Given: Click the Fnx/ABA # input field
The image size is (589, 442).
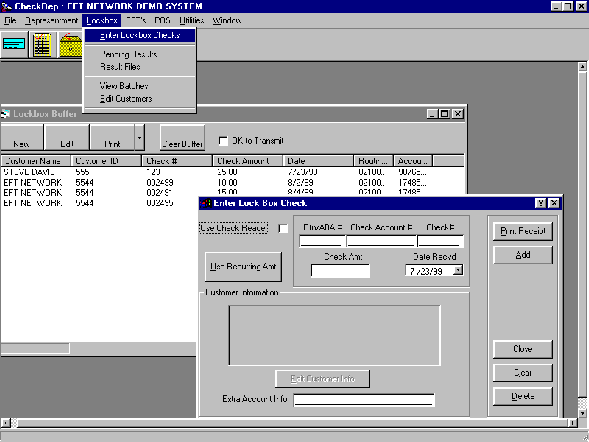Looking at the screenshot, I should coord(322,241).
